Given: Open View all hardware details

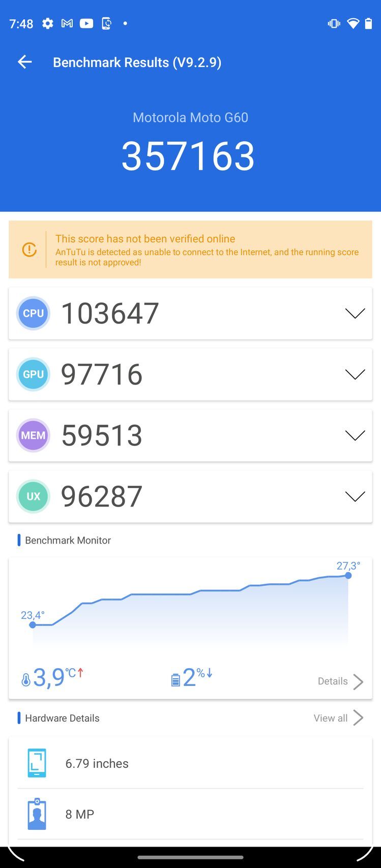Looking at the screenshot, I should tap(338, 718).
